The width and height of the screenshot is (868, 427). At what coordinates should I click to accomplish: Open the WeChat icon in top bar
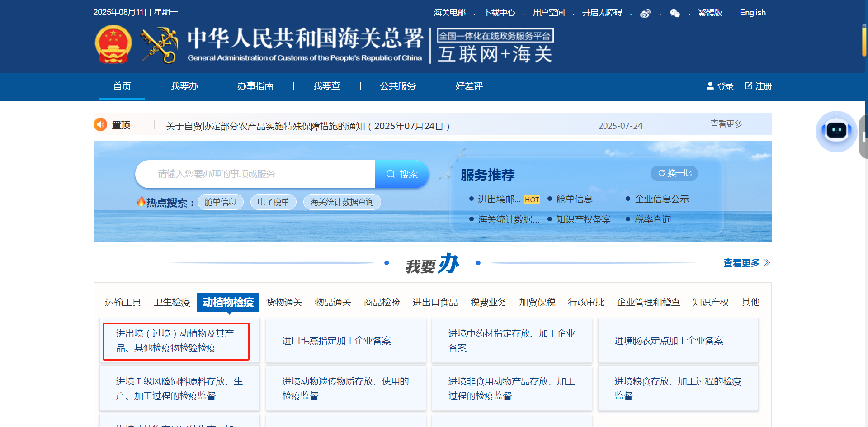(675, 13)
